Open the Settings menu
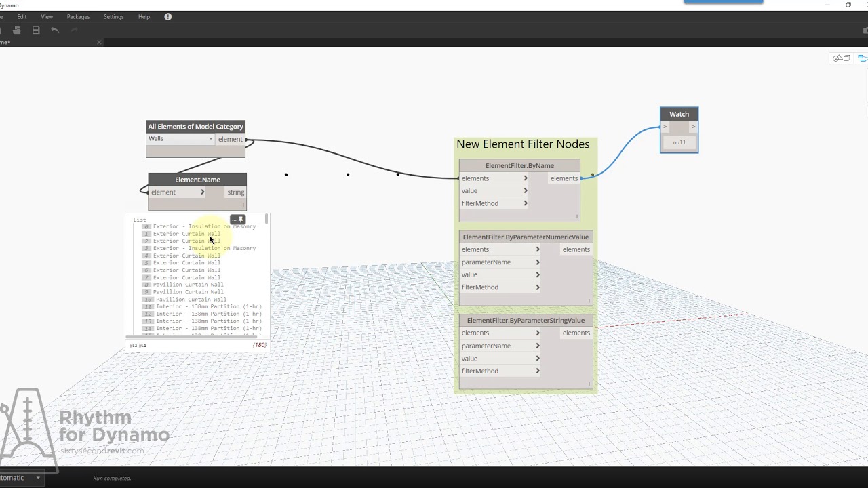The width and height of the screenshot is (868, 488). point(113,16)
